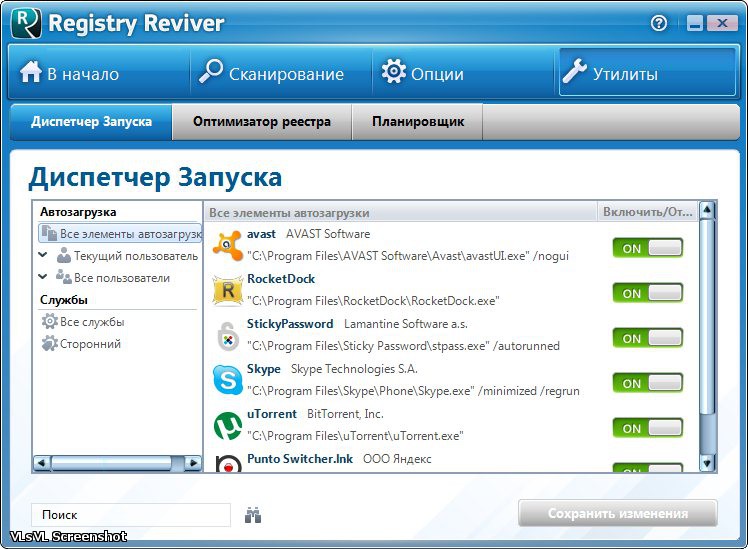Click the magnifier icon for Сканирование
The width and height of the screenshot is (748, 549).
point(210,72)
